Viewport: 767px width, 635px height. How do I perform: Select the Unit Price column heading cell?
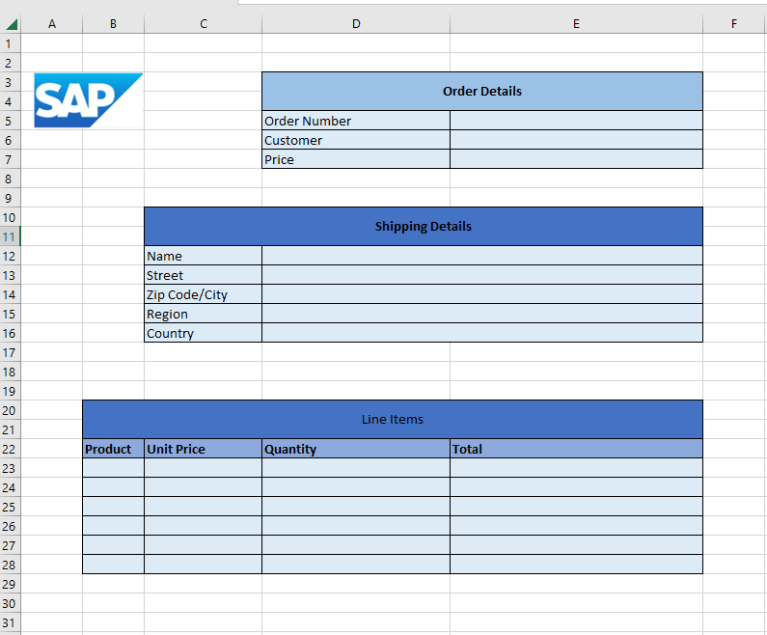tap(202, 449)
